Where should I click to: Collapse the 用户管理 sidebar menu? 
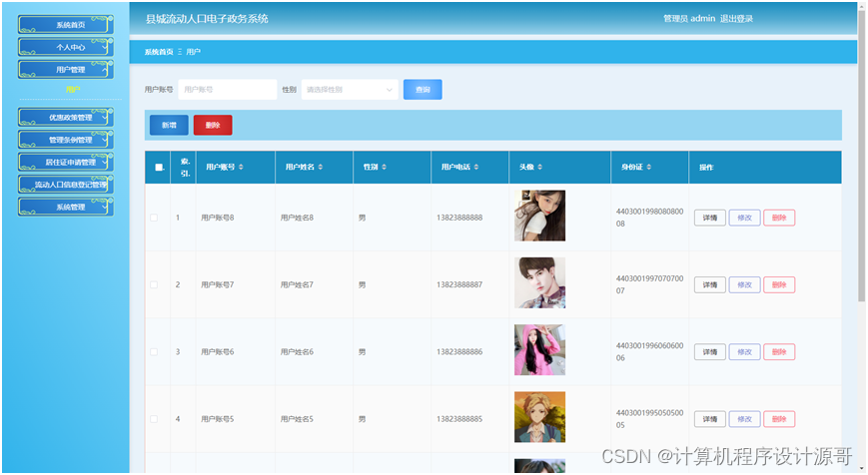66,70
